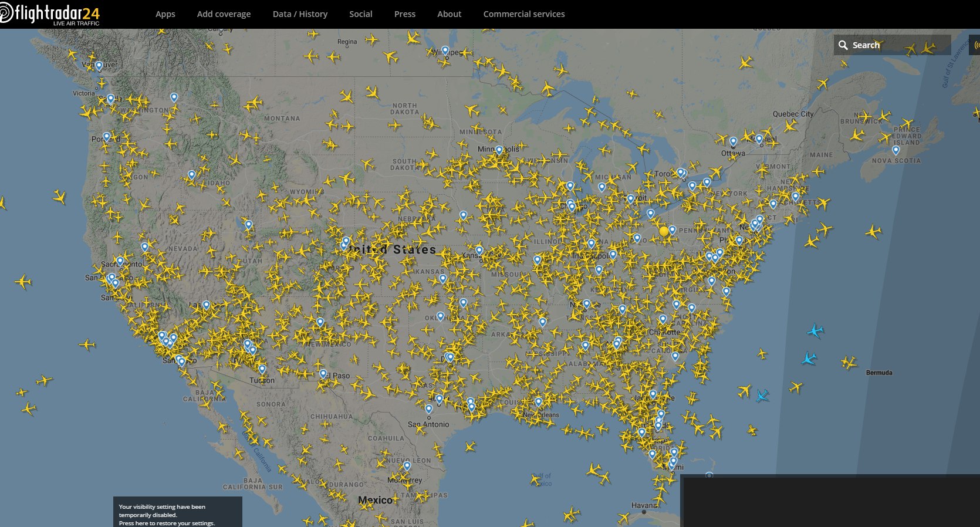Image resolution: width=980 pixels, height=527 pixels.
Task: Select the airport pin above New Orleans
Action: pyautogui.click(x=538, y=402)
